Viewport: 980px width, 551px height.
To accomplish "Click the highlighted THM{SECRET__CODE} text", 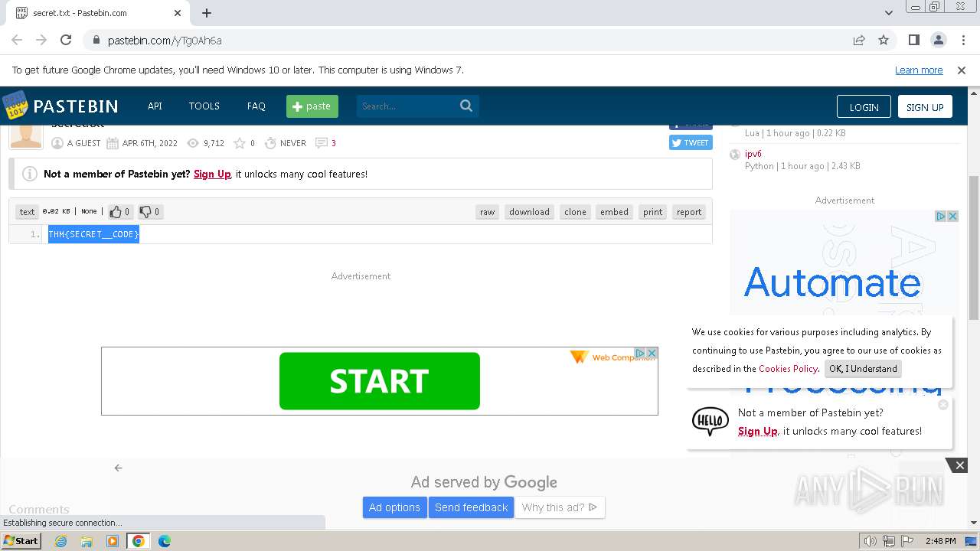I will (93, 234).
